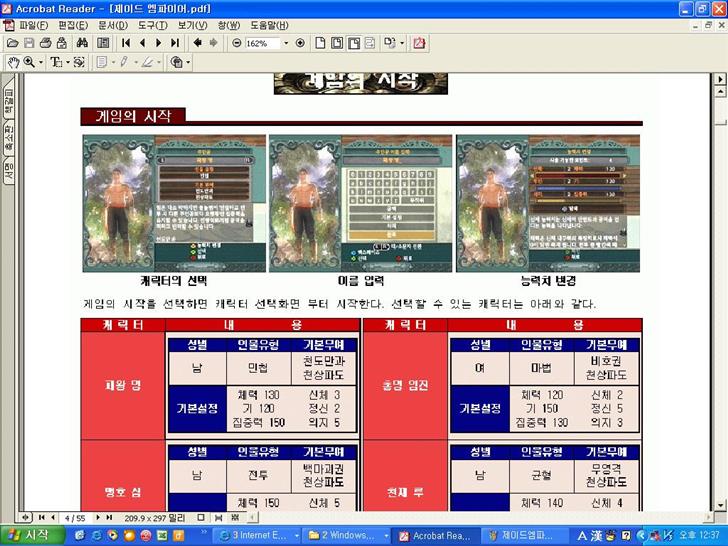Open the 편집(E) menu
The height and width of the screenshot is (546, 728).
73,26
